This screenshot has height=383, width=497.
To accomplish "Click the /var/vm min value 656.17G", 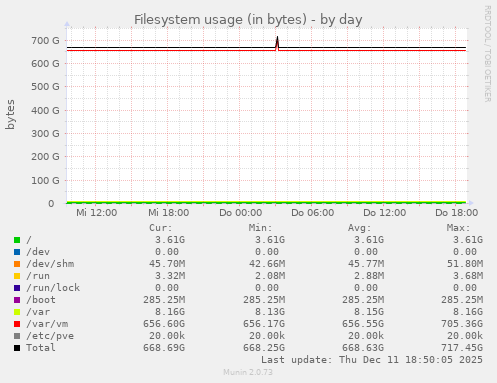I will point(264,324).
